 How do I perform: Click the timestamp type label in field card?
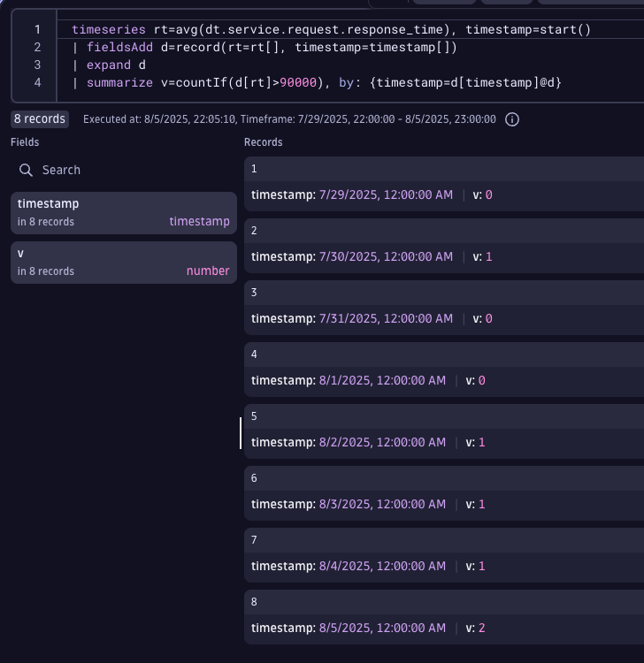(x=199, y=221)
